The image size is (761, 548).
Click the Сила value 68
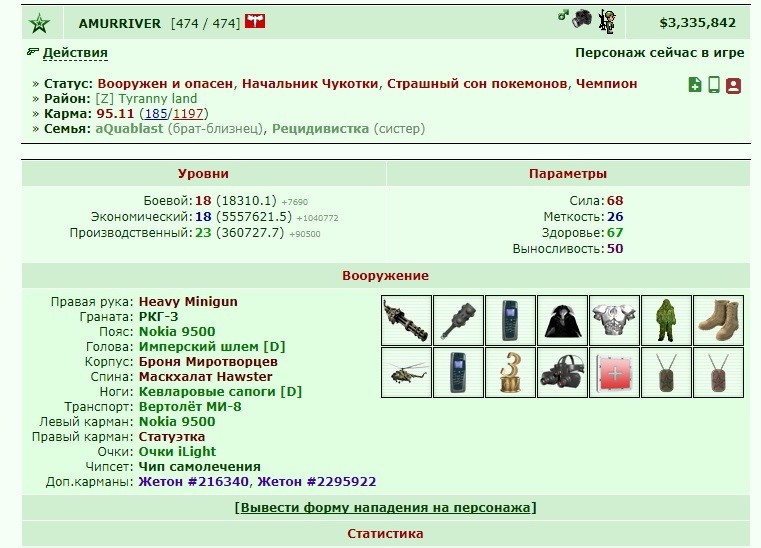tap(615, 201)
